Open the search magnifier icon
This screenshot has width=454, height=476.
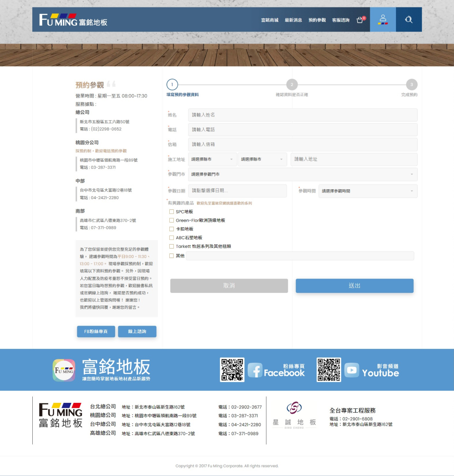coord(409,20)
